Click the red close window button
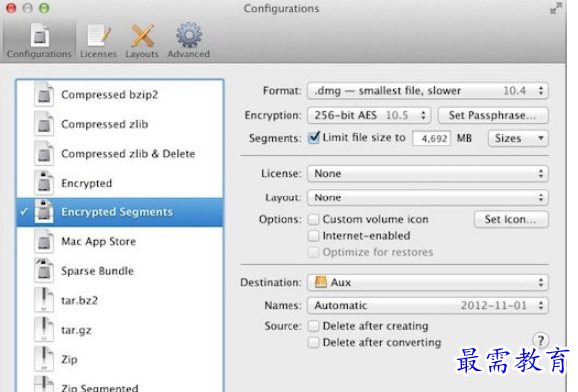This screenshot has height=392, width=578. click(x=11, y=8)
